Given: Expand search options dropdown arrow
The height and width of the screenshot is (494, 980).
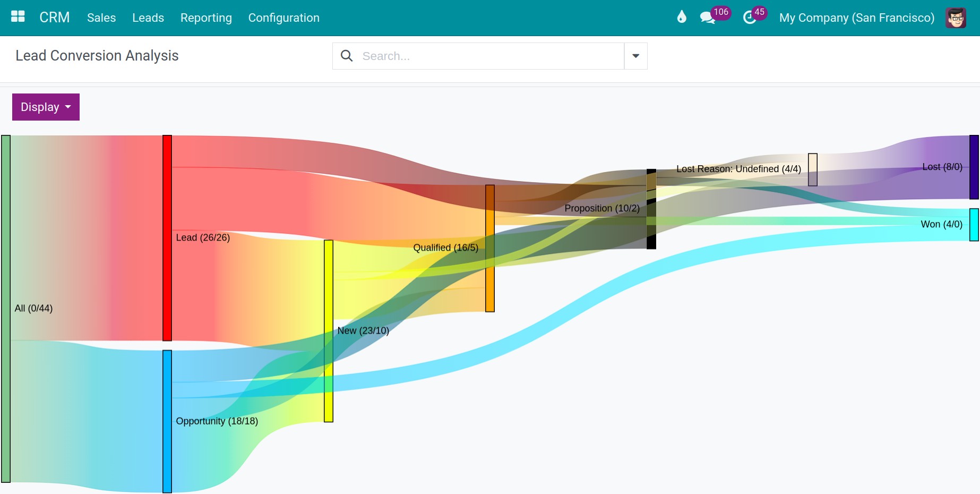Looking at the screenshot, I should pyautogui.click(x=635, y=56).
